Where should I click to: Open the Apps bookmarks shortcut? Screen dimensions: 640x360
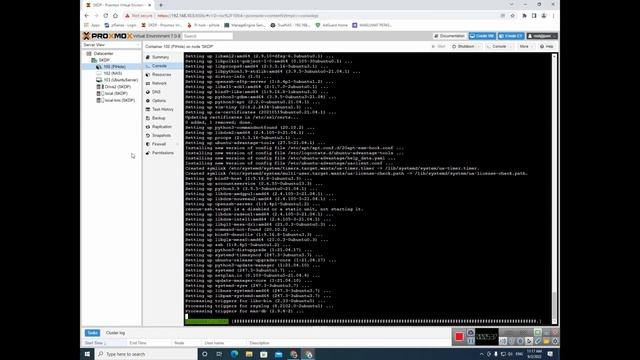92,25
